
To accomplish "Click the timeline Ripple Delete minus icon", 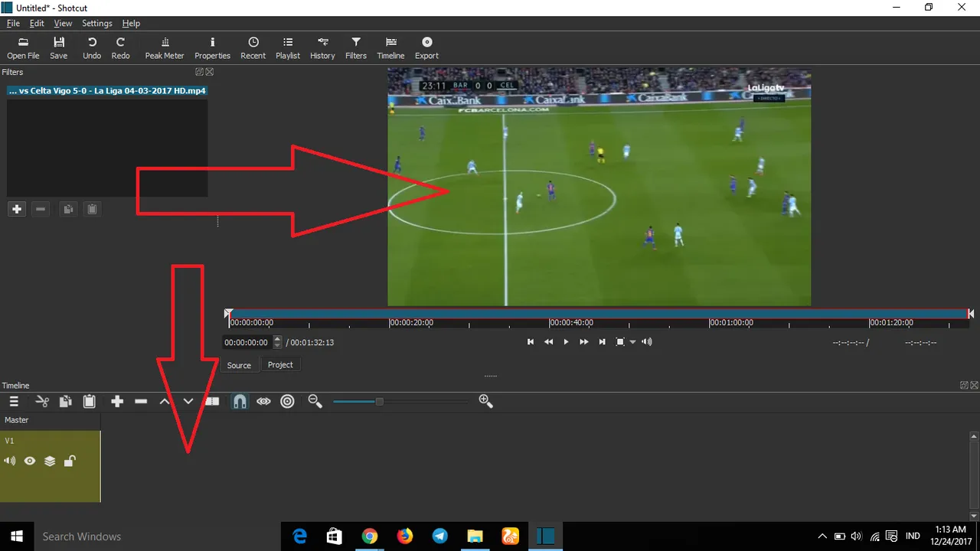I will tap(141, 401).
